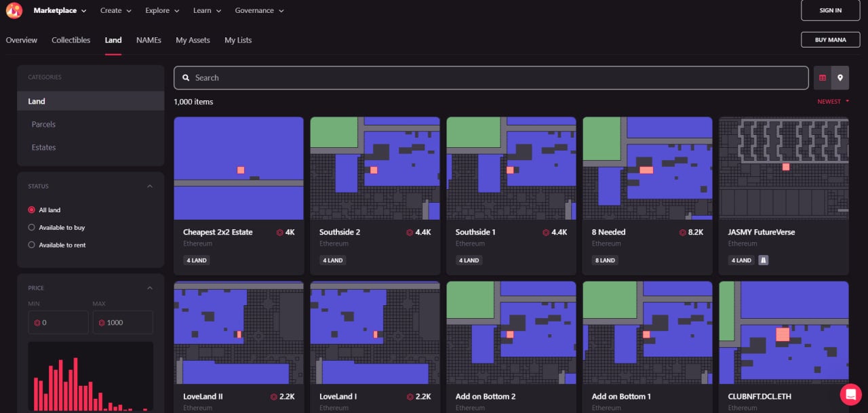This screenshot has width=868, height=413.
Task: Collapse the Price filter section
Action: (150, 288)
